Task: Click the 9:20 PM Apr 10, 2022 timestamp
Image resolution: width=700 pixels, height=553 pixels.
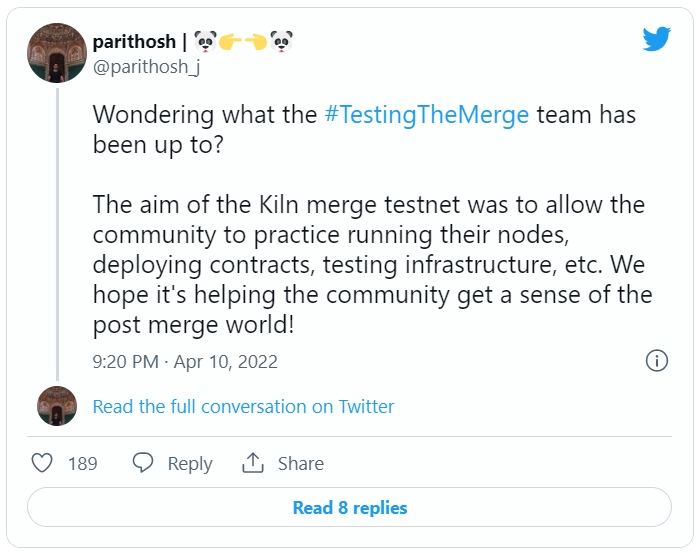Action: (185, 361)
